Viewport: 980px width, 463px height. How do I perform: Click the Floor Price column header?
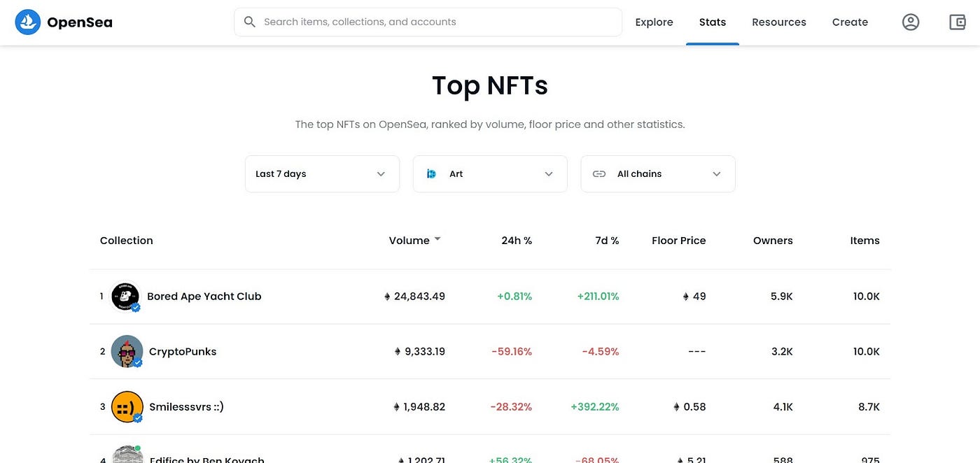point(678,241)
